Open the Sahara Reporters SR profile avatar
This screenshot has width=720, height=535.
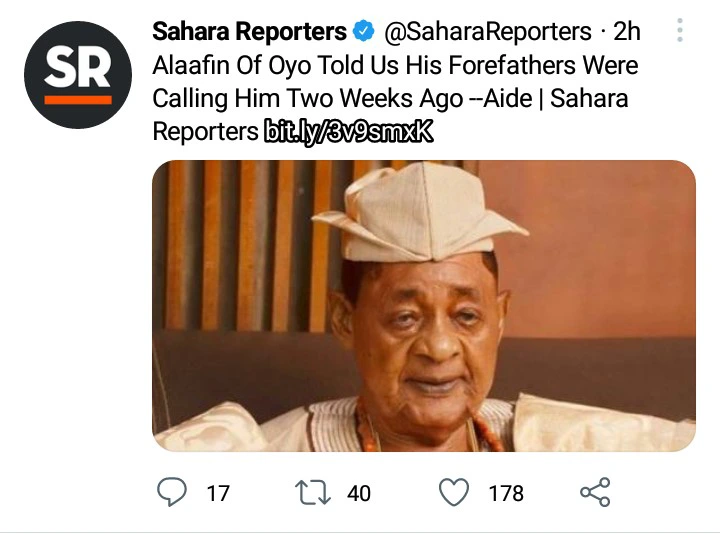tap(78, 74)
